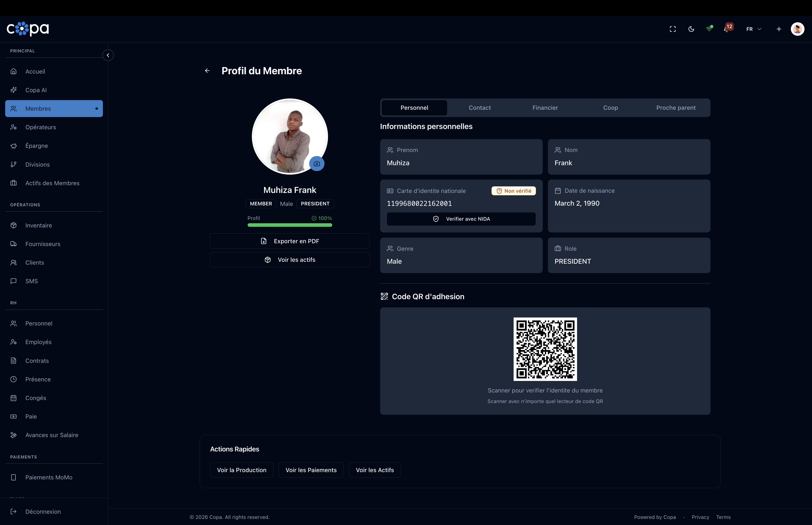Select the Proche parent tab
This screenshot has width=812, height=525.
pyautogui.click(x=676, y=108)
